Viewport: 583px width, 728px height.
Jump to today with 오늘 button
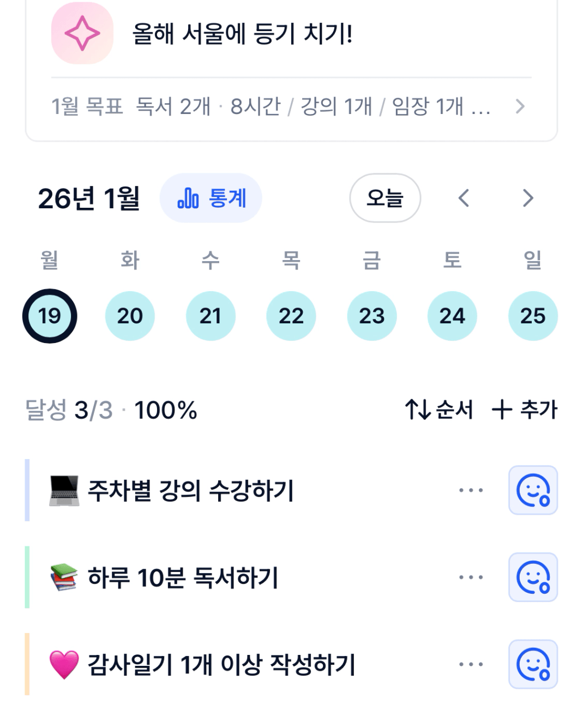click(x=384, y=198)
